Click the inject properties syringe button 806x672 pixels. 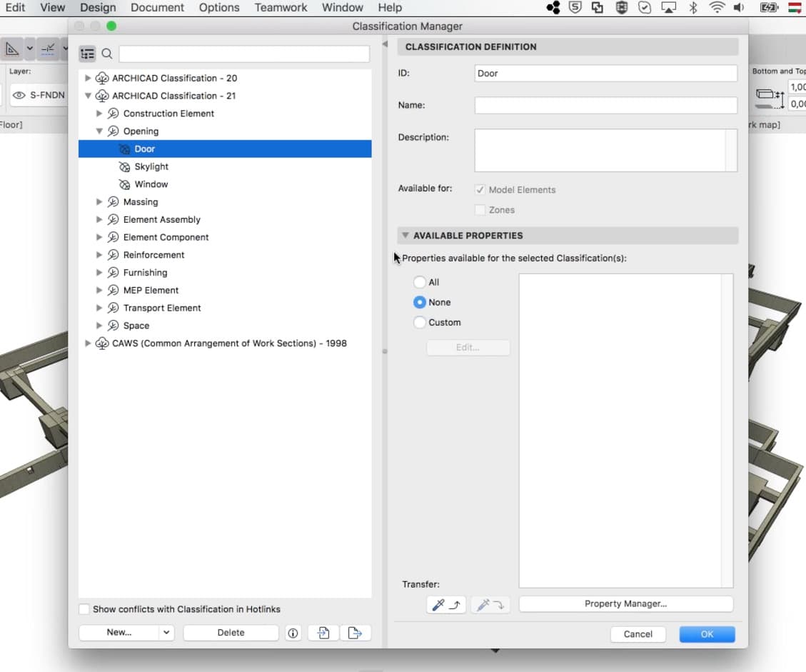click(x=490, y=605)
